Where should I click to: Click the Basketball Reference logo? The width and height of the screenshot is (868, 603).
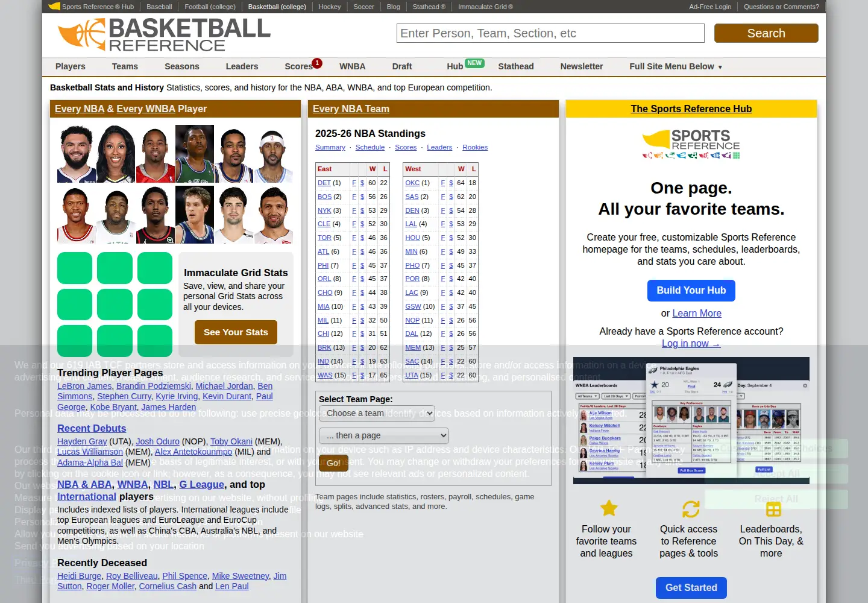click(x=164, y=34)
